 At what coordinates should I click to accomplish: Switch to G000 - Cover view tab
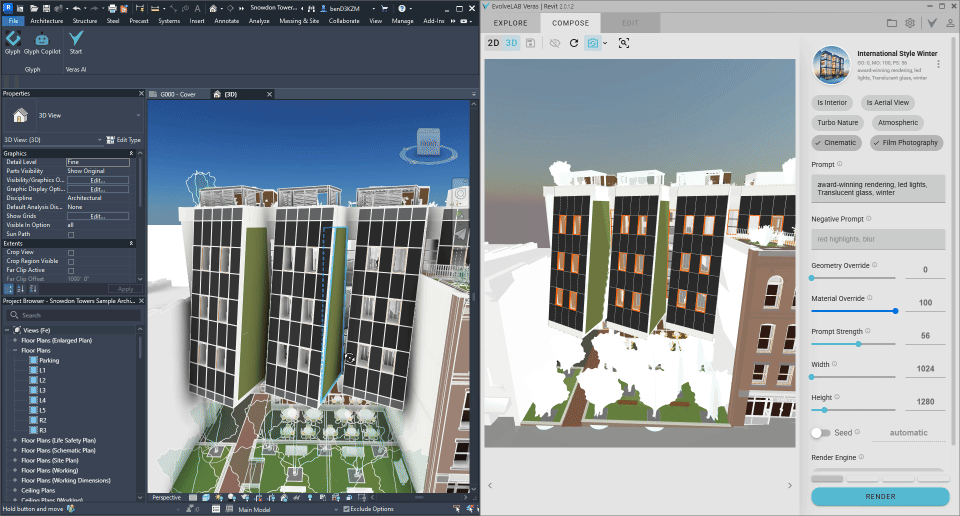(x=178, y=94)
